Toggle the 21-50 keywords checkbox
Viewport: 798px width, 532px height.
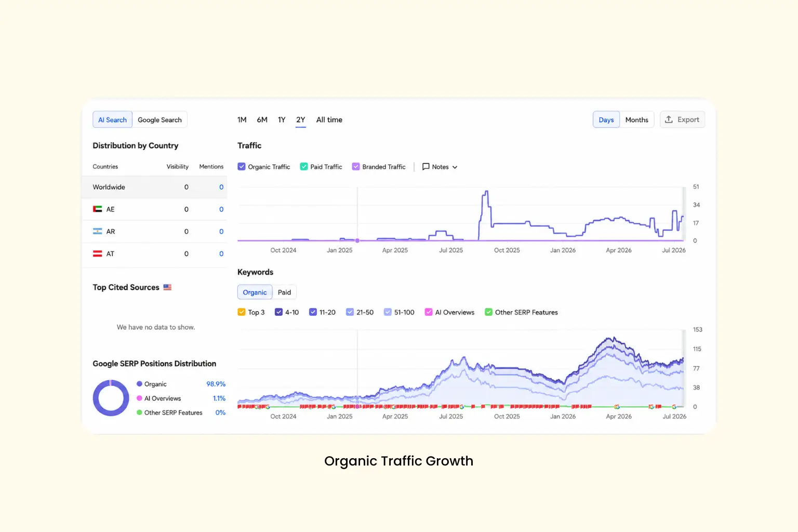click(350, 312)
